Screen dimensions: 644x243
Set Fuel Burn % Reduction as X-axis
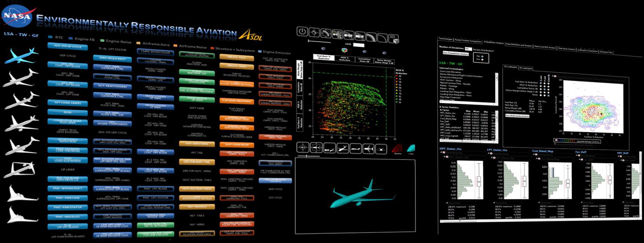point(541,83)
